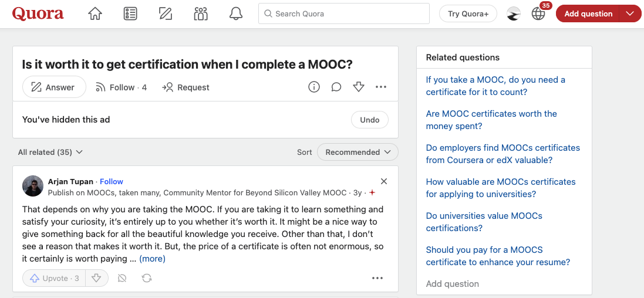Screen dimensions: 644x298
Task: Open the Answer pencil icon in navbar
Action: (166, 13)
